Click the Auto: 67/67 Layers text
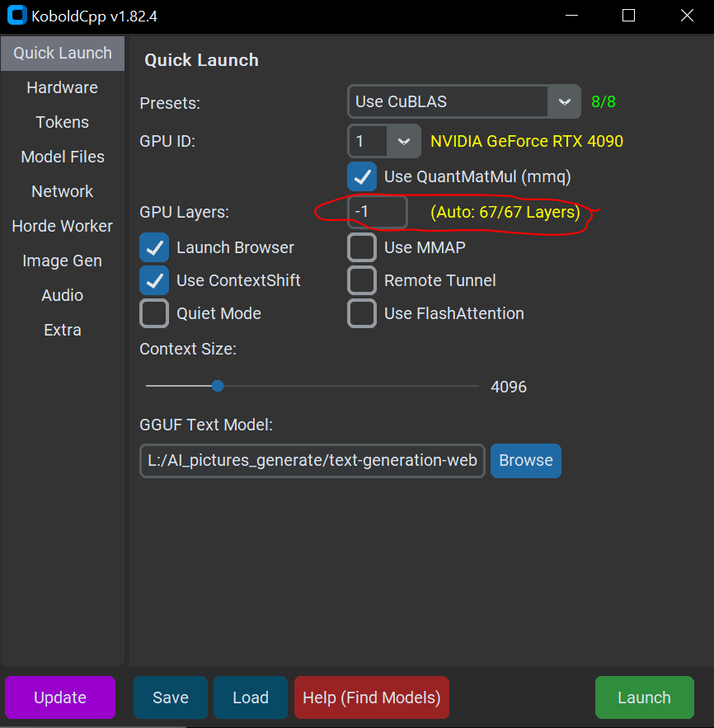The height and width of the screenshot is (728, 714). (505, 212)
